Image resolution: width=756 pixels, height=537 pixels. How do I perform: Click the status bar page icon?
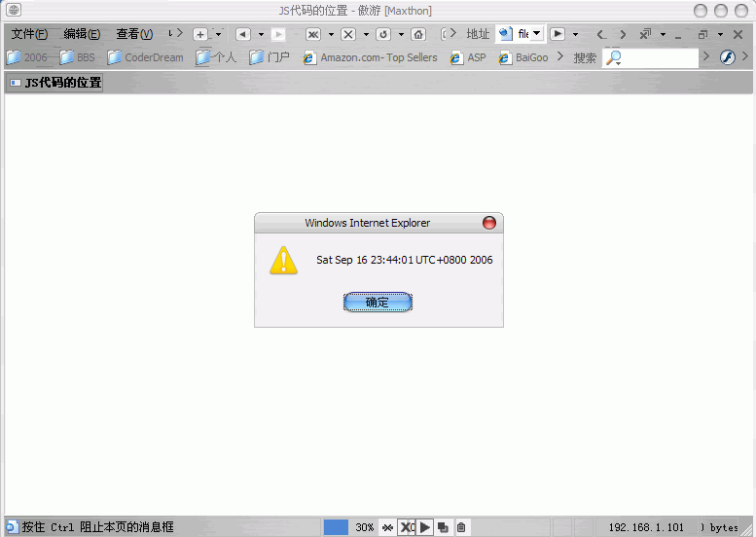tap(12, 527)
